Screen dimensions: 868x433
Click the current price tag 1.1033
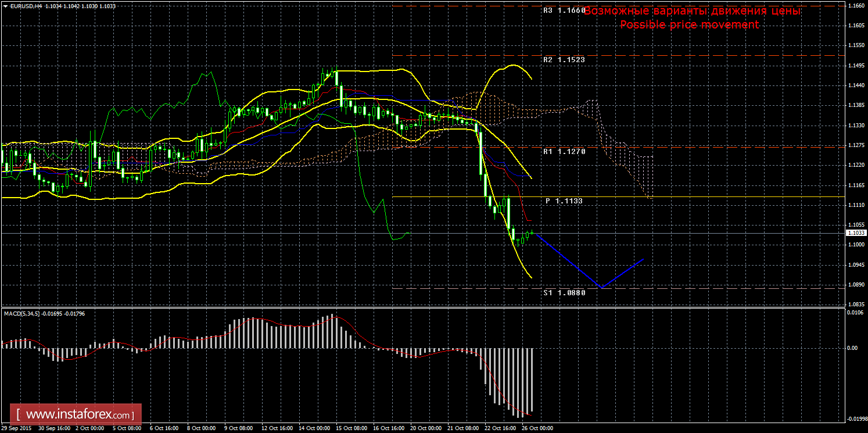tap(855, 233)
